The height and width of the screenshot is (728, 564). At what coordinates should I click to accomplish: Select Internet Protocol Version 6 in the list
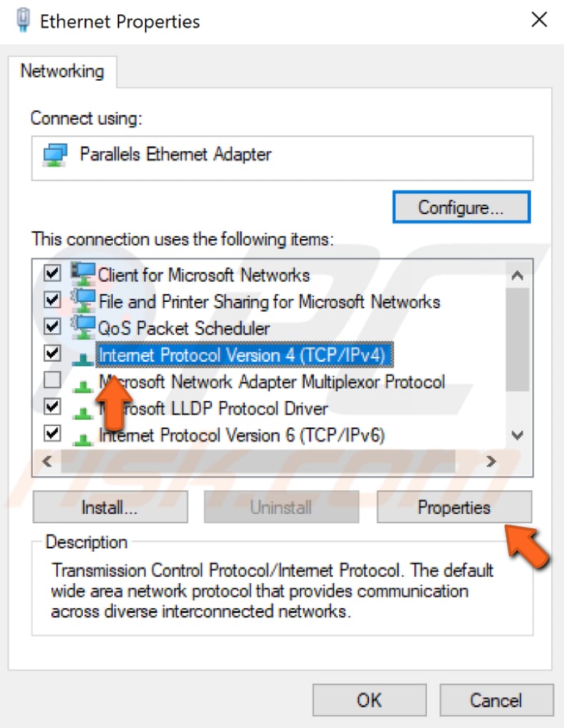[x=214, y=435]
